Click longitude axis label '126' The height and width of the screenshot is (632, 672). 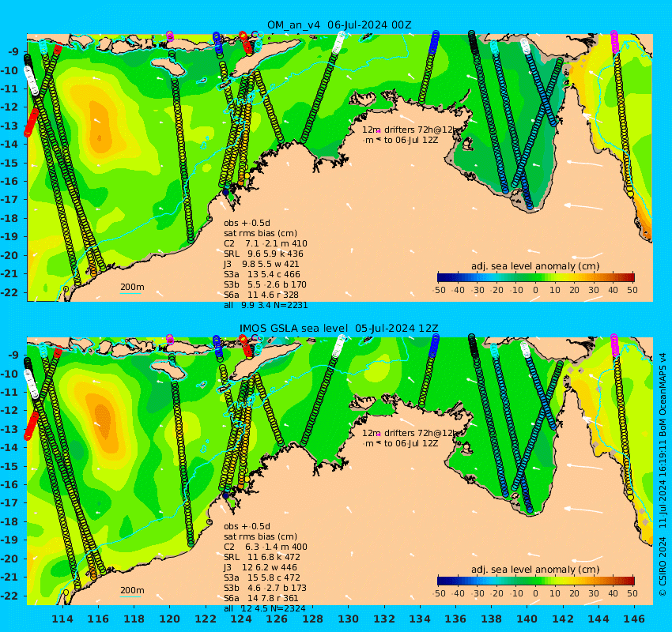point(277,619)
